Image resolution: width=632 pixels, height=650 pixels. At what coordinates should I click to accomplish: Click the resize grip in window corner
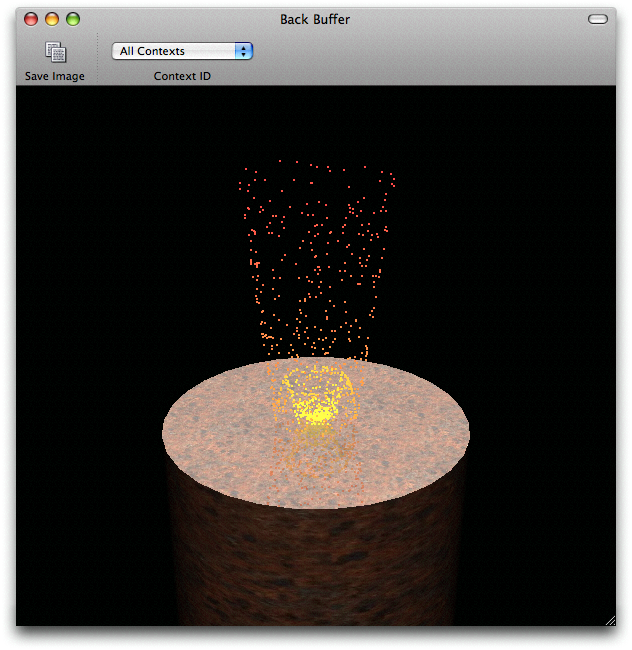610,620
